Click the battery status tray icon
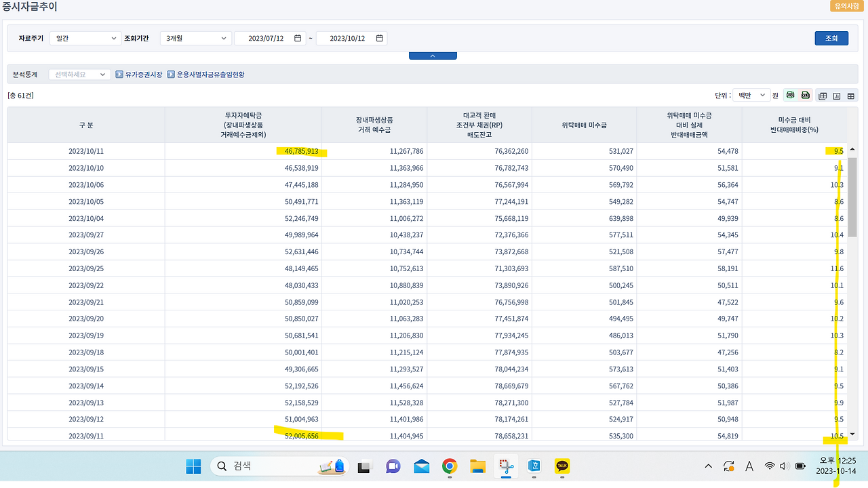This screenshot has height=488, width=868. pyautogui.click(x=800, y=466)
